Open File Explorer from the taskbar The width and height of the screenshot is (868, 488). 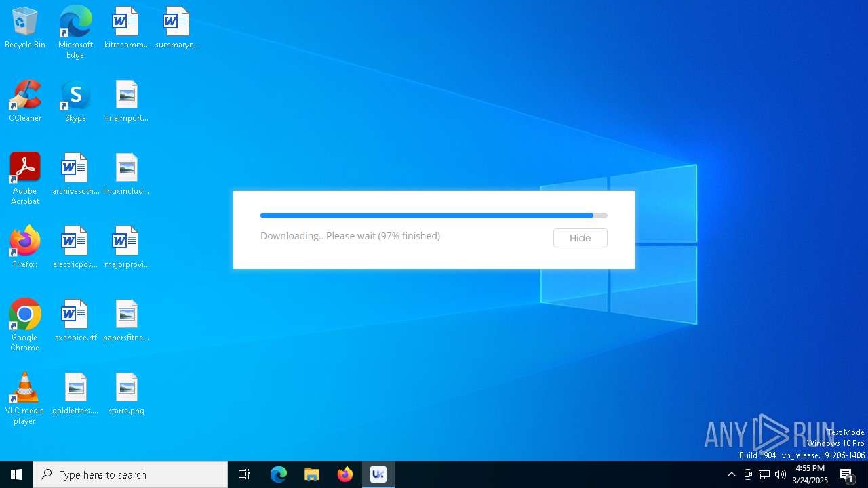312,474
